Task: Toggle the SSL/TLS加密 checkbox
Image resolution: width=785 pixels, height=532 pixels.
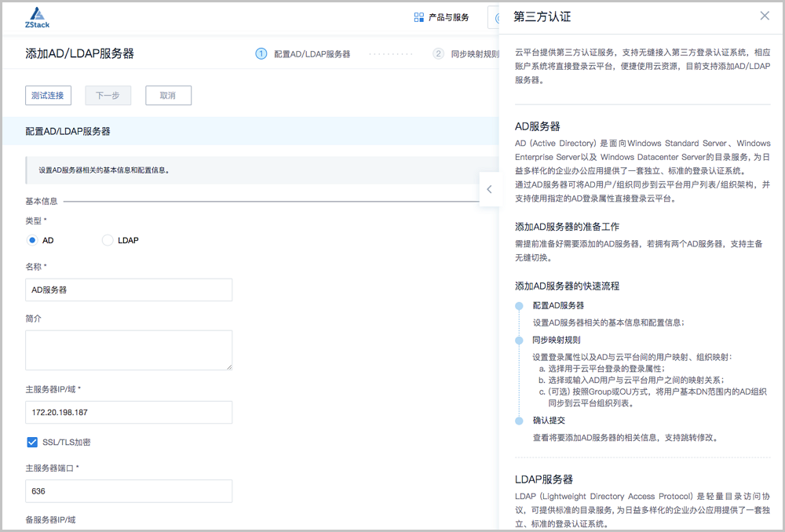Action: pyautogui.click(x=32, y=443)
